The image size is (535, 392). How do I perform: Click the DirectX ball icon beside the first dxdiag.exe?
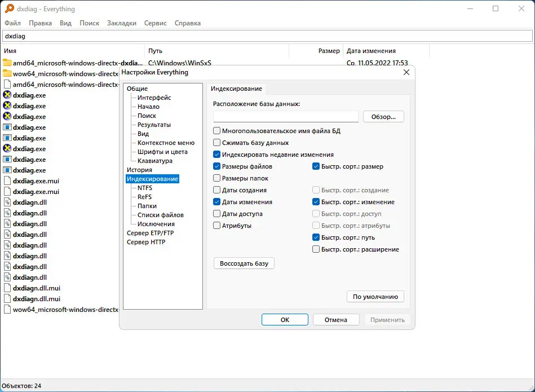click(7, 95)
